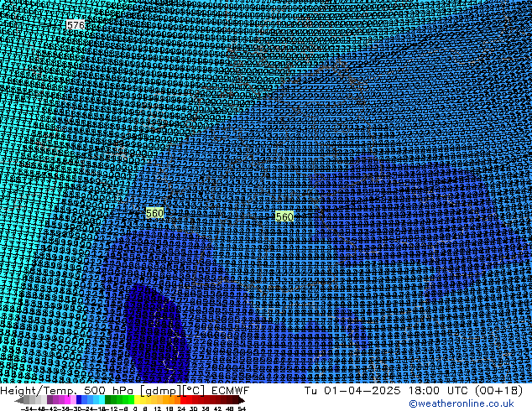
Task: Click the weatheronline.co.uk copyright link
Action: point(462,403)
